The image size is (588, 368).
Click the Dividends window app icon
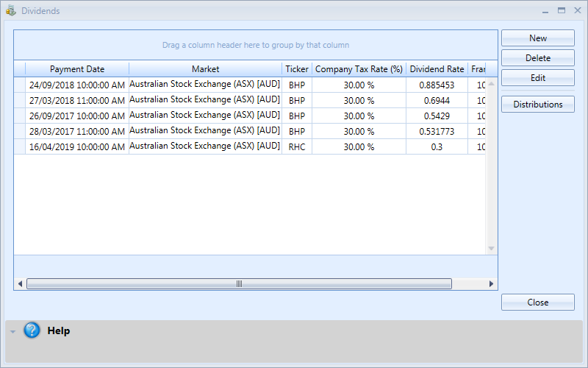point(11,10)
